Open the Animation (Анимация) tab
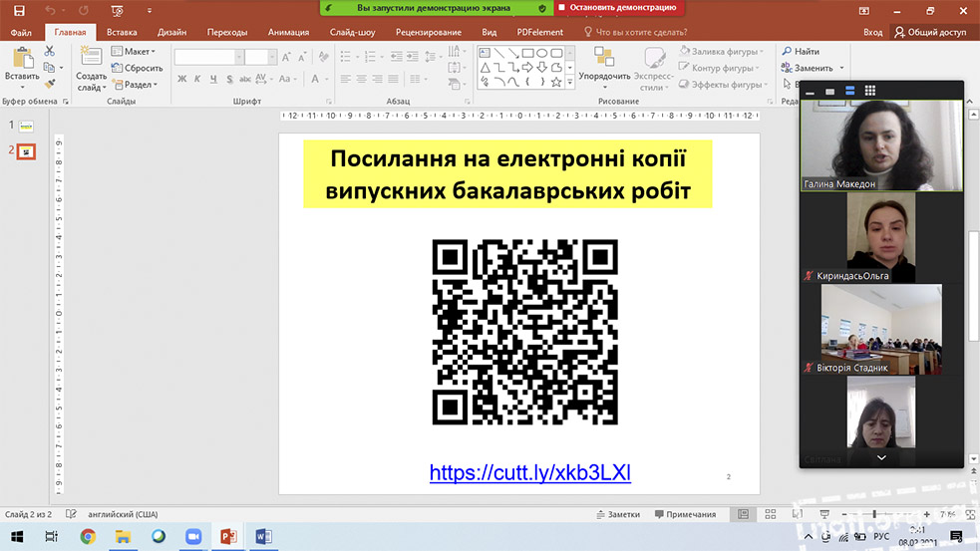 coord(288,32)
